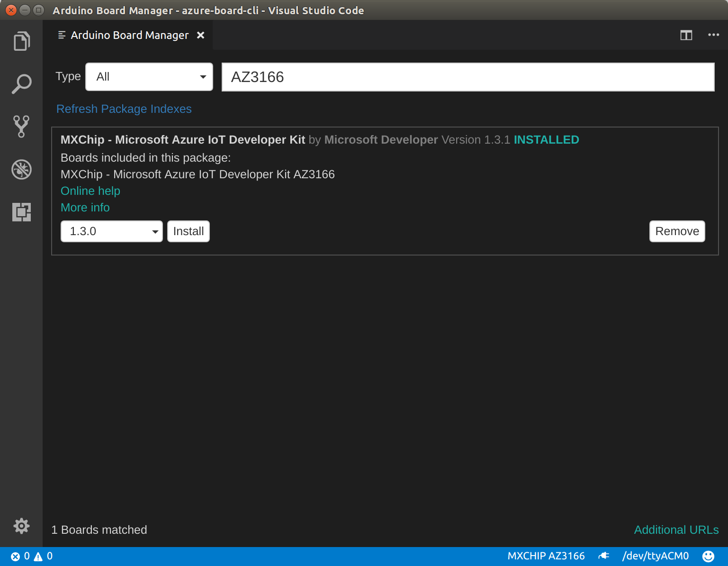The width and height of the screenshot is (728, 566).
Task: Click MXCHIP AZ3166 board in status bar
Action: pyautogui.click(x=546, y=556)
